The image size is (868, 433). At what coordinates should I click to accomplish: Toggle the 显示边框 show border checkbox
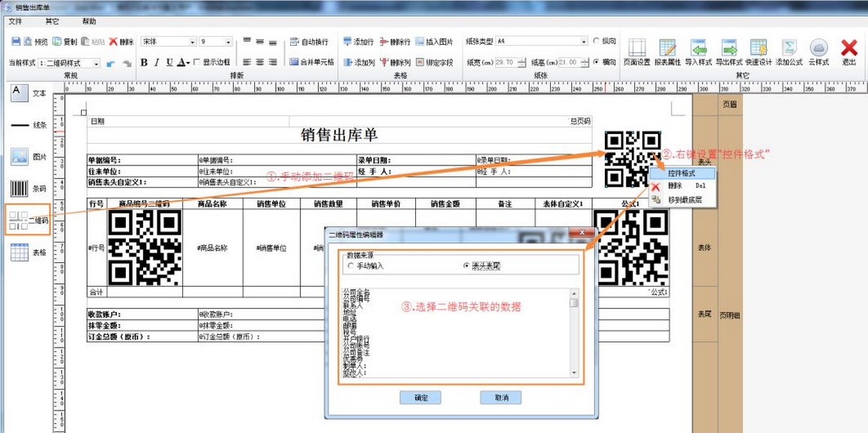point(197,63)
